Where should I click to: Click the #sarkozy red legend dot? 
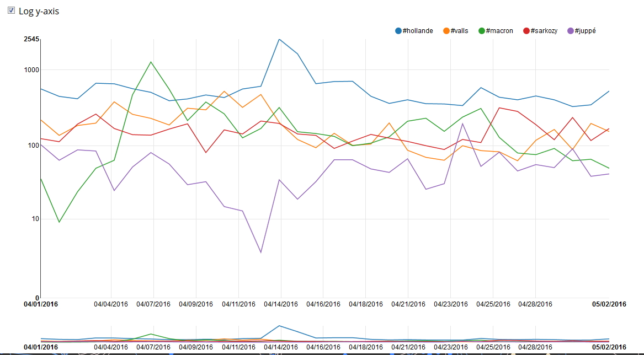click(x=526, y=31)
